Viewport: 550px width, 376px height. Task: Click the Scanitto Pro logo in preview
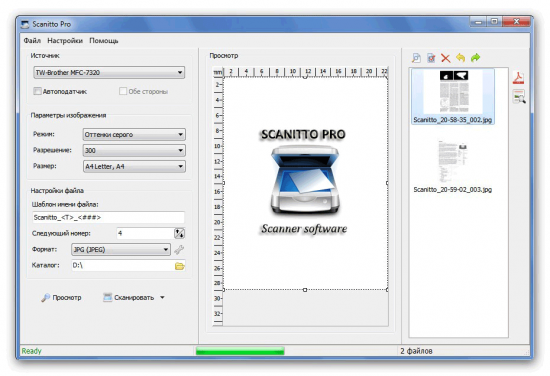[x=304, y=182]
